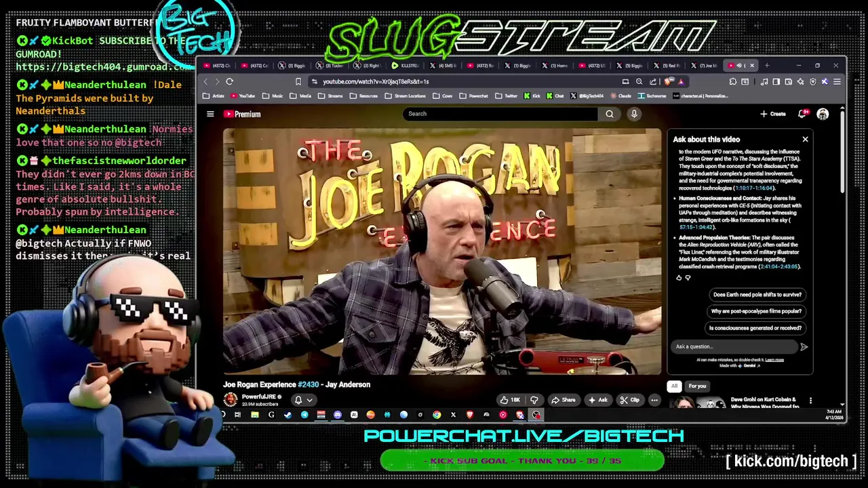Open Brave browser from the taskbar
The height and width of the screenshot is (488, 868).
point(470,415)
